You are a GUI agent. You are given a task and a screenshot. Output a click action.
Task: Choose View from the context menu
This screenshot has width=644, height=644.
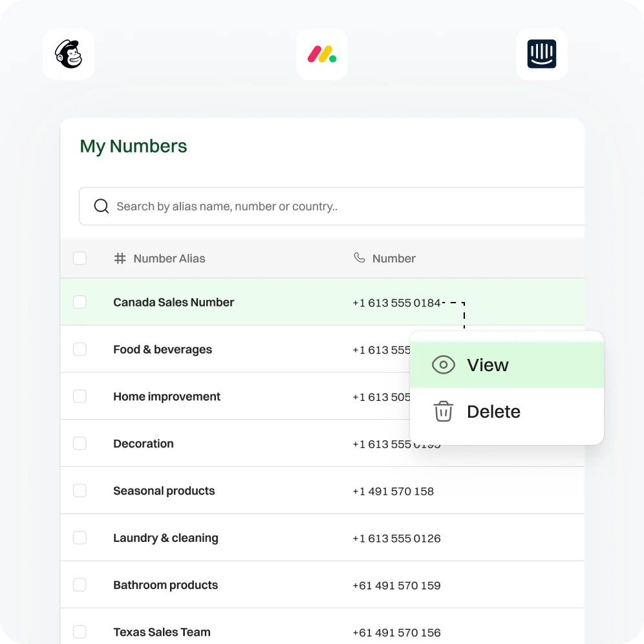(488, 365)
